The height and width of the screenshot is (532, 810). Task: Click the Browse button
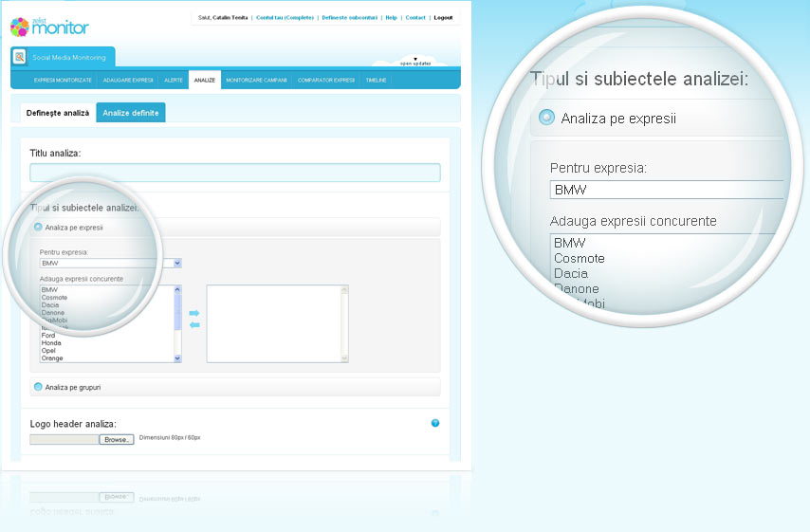point(117,440)
